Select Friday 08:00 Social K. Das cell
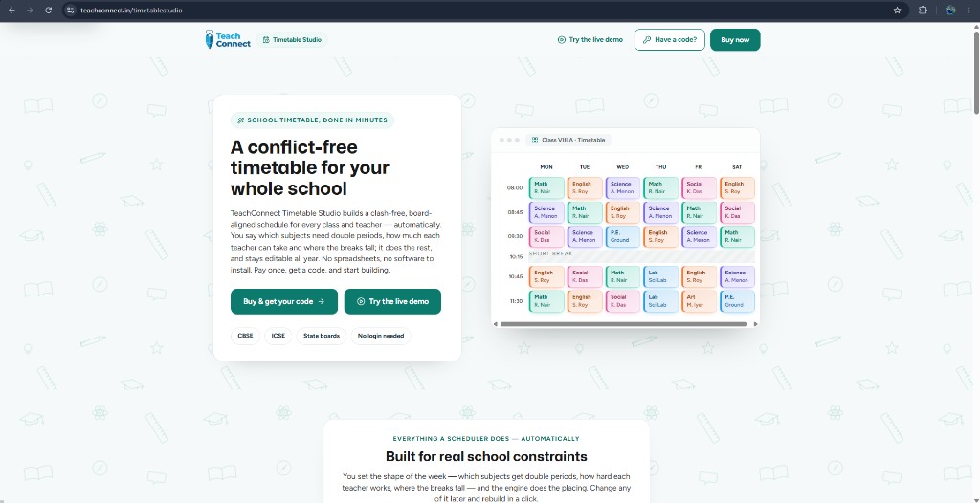The width and height of the screenshot is (980, 503). (700, 188)
